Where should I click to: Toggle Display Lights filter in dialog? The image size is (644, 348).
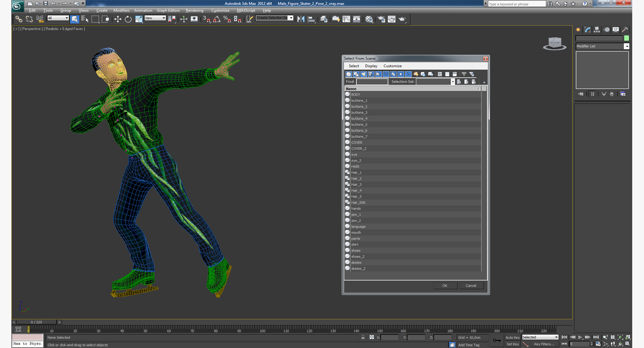[363, 74]
